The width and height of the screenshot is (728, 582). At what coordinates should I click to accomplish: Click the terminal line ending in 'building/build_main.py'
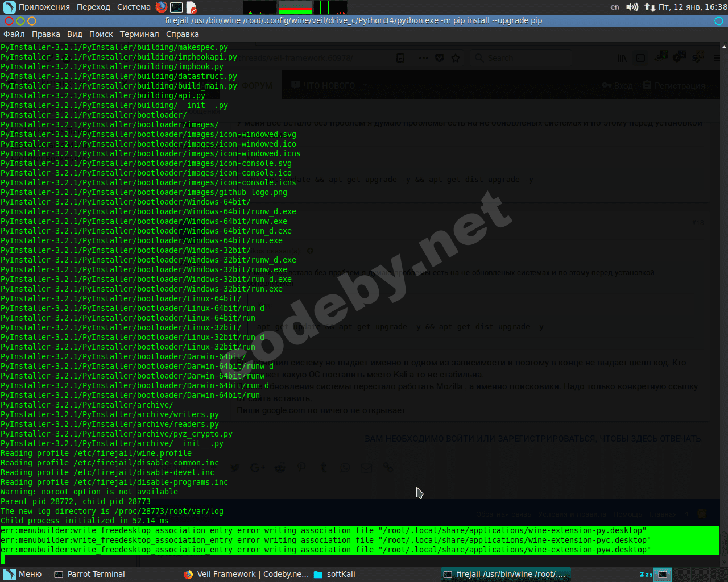coord(119,86)
